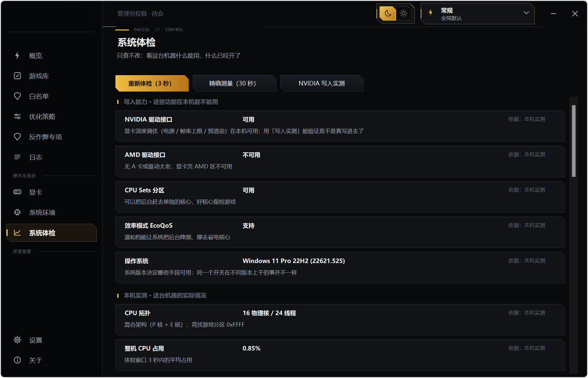Image resolution: width=588 pixels, height=378 pixels.
Task: Select the 显卡 graphics card icon
Action: (x=17, y=192)
